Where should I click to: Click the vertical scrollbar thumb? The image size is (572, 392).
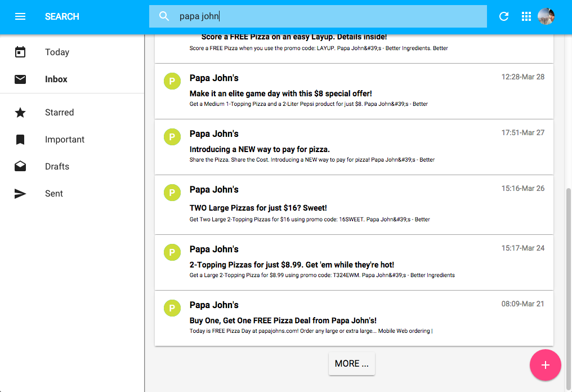tap(569, 289)
